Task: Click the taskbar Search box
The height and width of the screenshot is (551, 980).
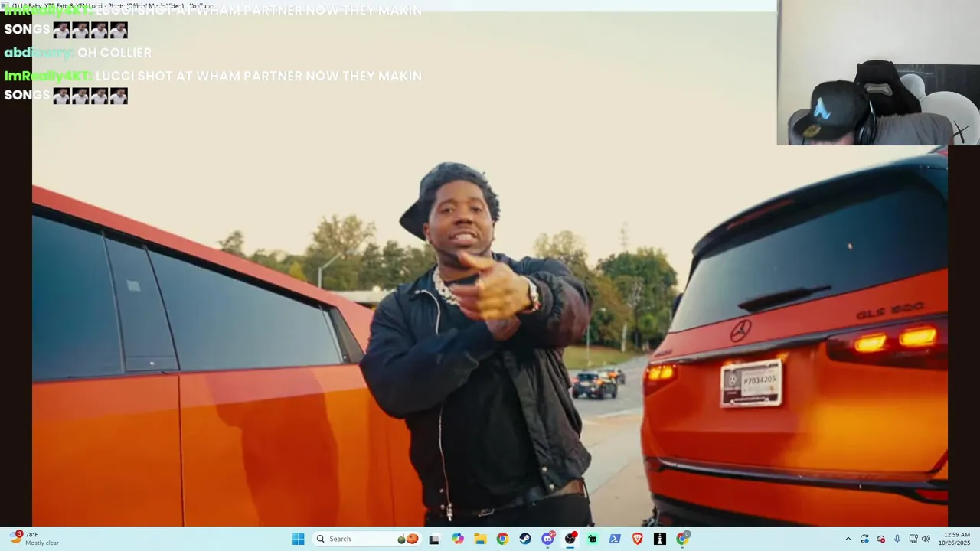Action: (x=367, y=539)
